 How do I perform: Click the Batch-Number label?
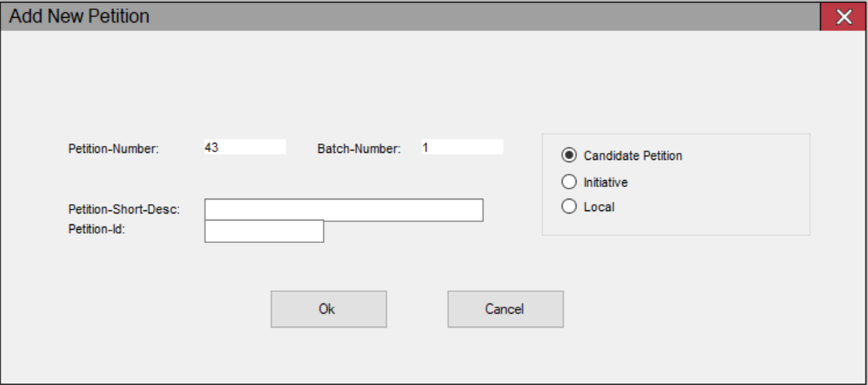pos(358,149)
